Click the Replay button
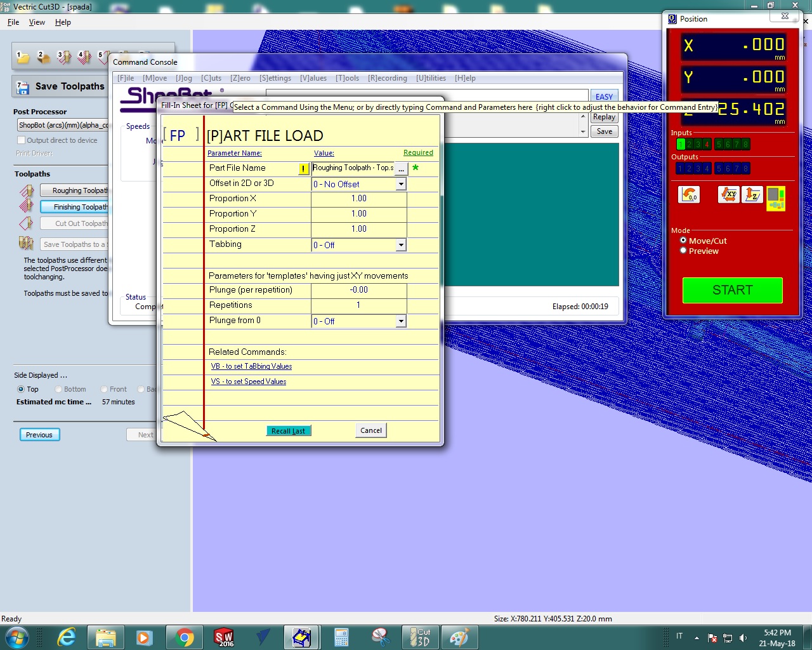812x650 pixels. click(x=604, y=117)
